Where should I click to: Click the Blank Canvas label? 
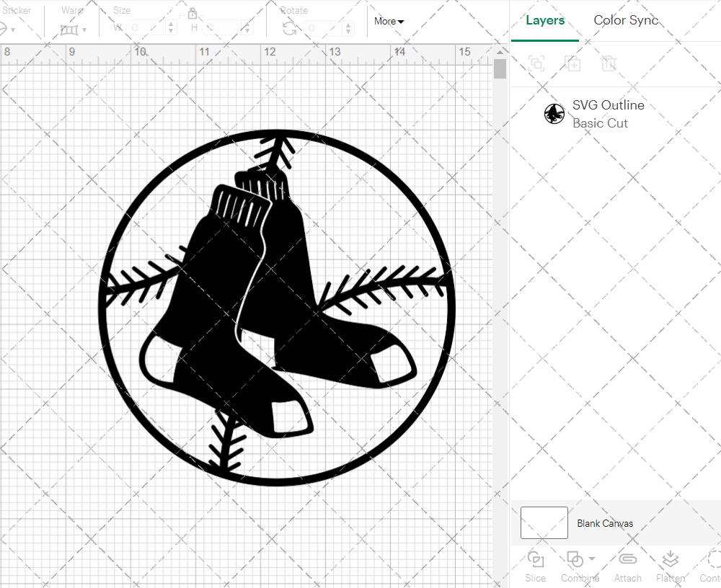click(606, 523)
